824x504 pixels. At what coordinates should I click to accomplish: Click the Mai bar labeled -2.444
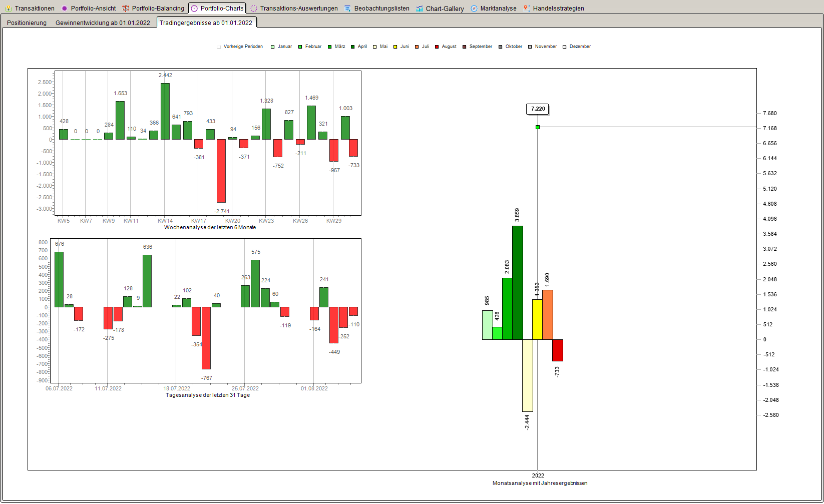point(528,375)
